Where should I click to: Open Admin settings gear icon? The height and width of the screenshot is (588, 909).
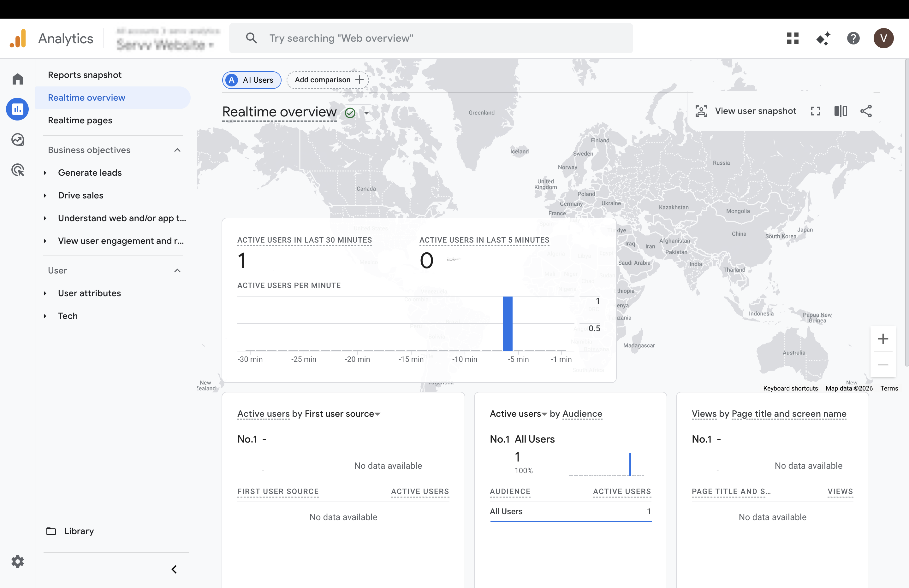18,561
